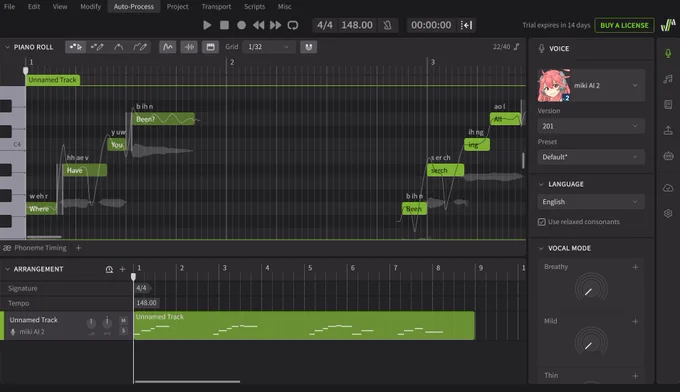Viewport: 680px width, 392px height.
Task: Open the File menu
Action: 10,7
